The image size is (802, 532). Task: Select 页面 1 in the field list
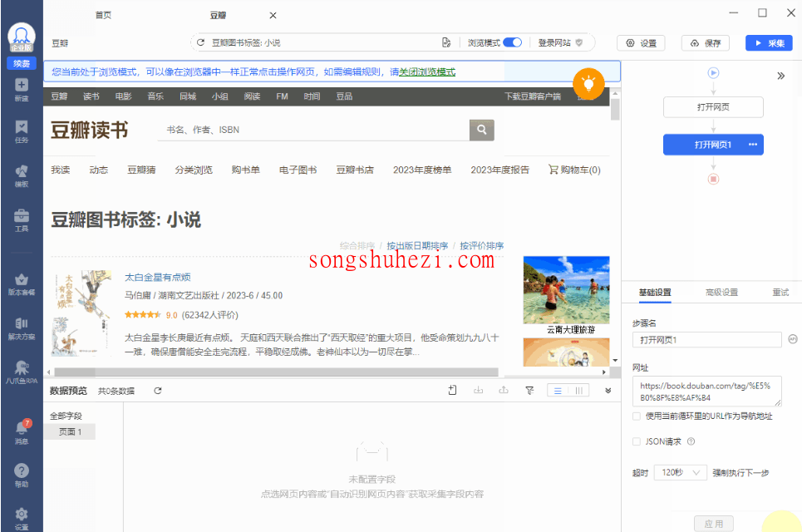click(70, 431)
